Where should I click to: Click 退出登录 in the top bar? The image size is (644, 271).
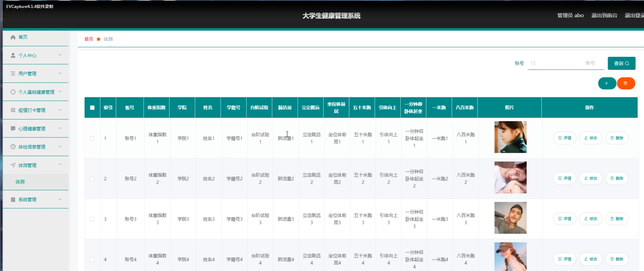[634, 15]
